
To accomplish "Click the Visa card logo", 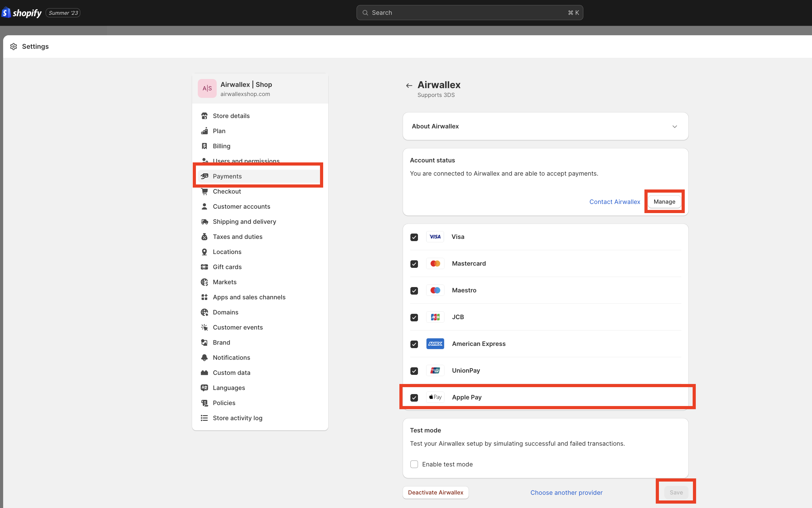I will [x=435, y=237].
